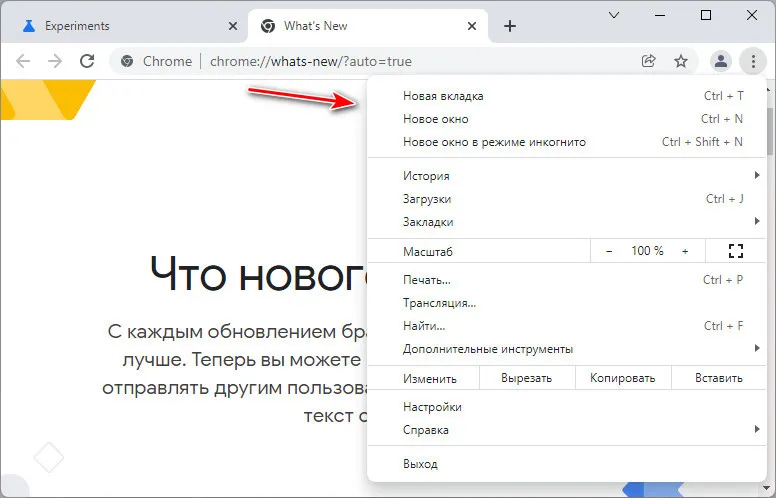Click the reload page icon
Viewport: 776px width, 498px height.
pyautogui.click(x=87, y=61)
